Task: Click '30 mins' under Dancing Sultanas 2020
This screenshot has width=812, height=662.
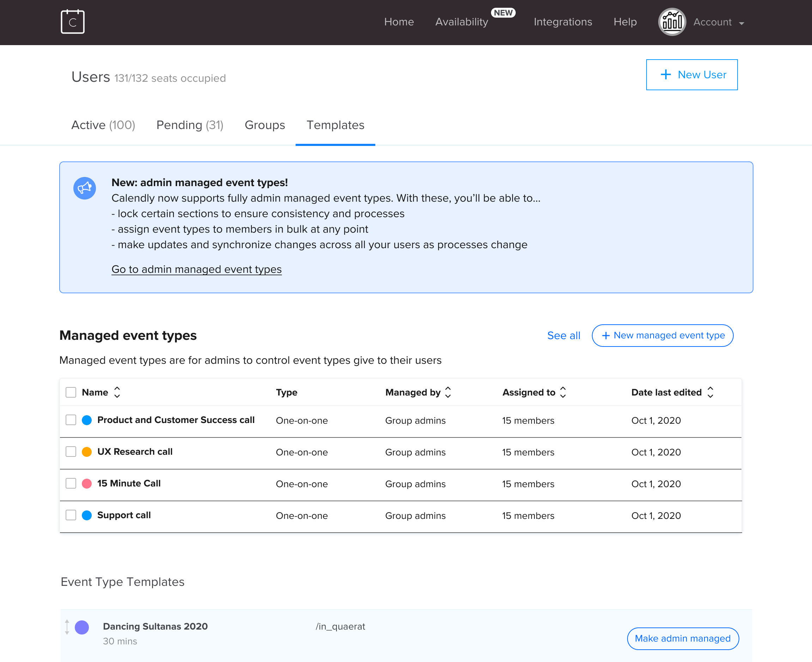Action: click(120, 641)
